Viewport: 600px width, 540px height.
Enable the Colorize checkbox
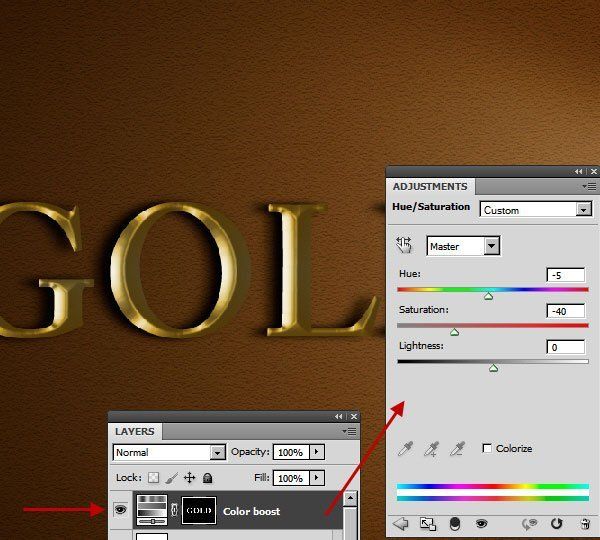point(487,448)
